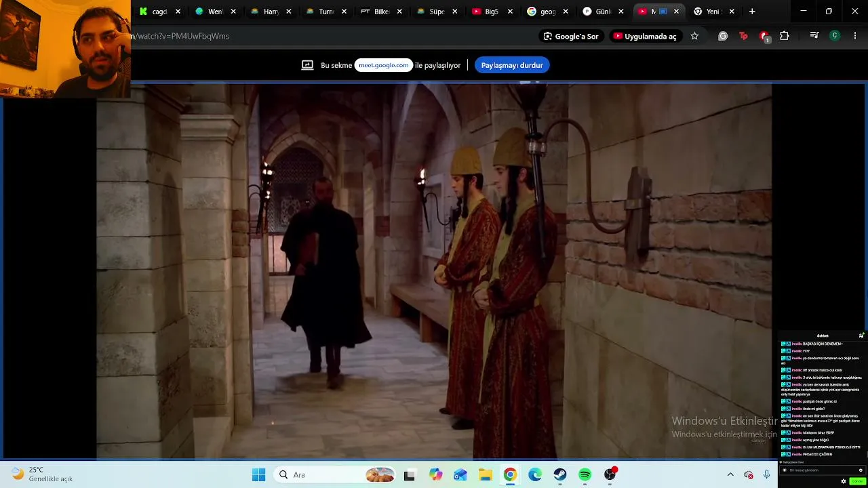Switch to the YouTube "Big5" tab
The width and height of the screenshot is (868, 488).
pyautogui.click(x=492, y=12)
